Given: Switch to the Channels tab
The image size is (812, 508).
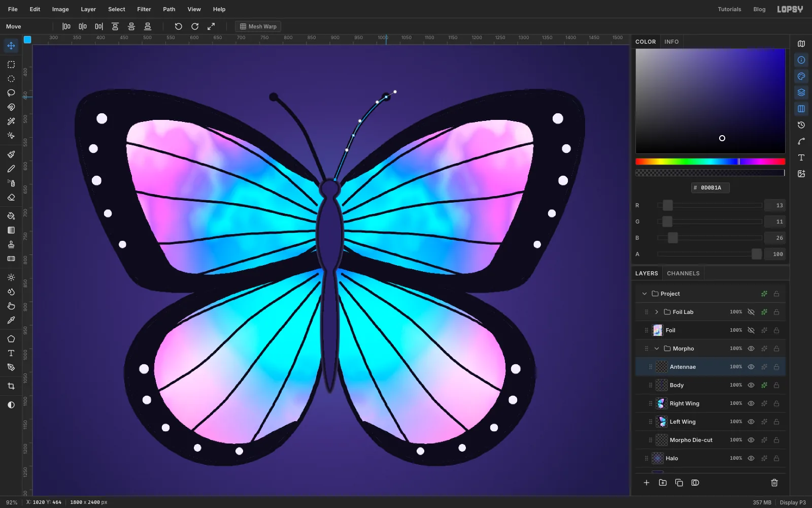Looking at the screenshot, I should (x=683, y=273).
